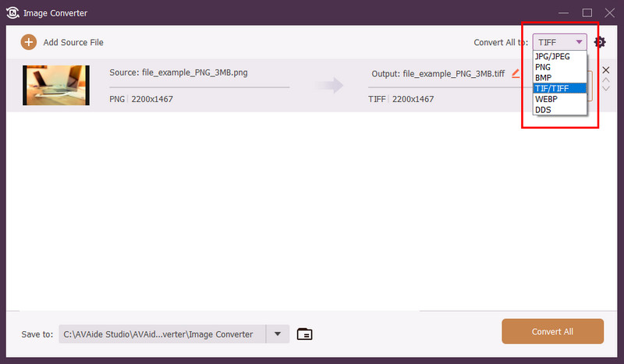Open the output folder icon beside Save to
Image resolution: width=624 pixels, height=364 pixels.
pyautogui.click(x=305, y=334)
